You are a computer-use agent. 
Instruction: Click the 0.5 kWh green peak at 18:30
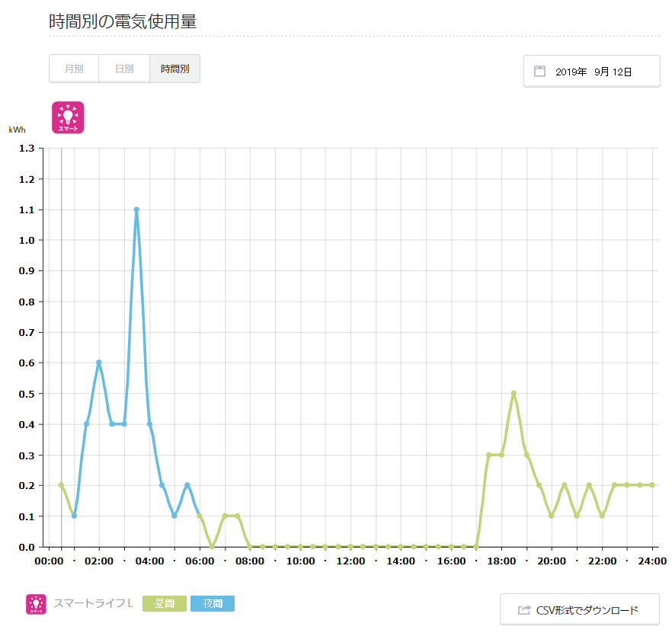[514, 393]
